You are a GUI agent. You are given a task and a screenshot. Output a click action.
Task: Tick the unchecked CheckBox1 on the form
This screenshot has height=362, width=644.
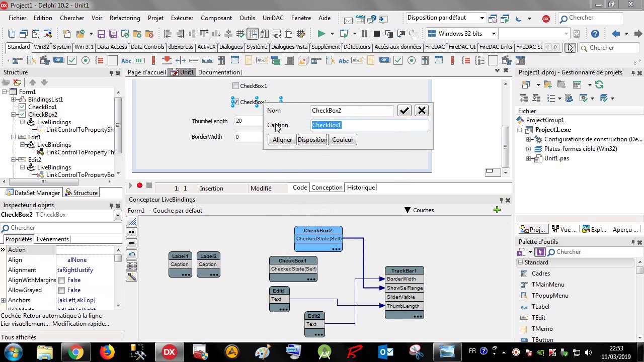point(235,86)
